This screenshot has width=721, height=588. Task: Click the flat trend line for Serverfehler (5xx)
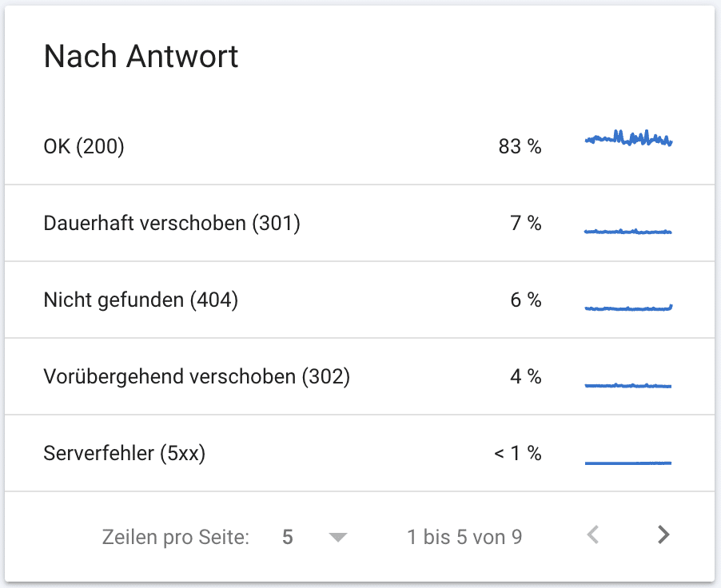tap(629, 461)
